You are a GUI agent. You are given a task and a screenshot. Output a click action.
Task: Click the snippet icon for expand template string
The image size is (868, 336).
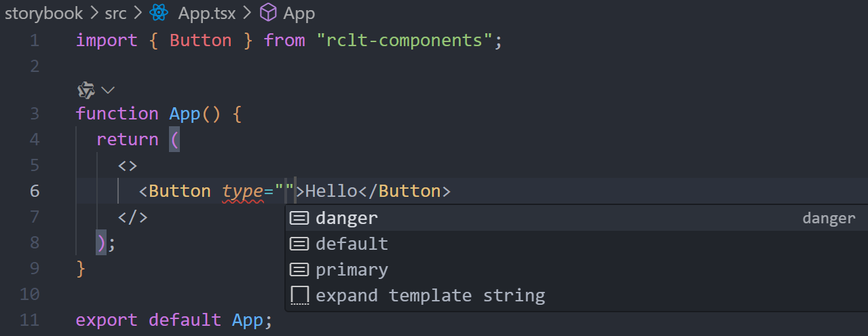tap(299, 296)
